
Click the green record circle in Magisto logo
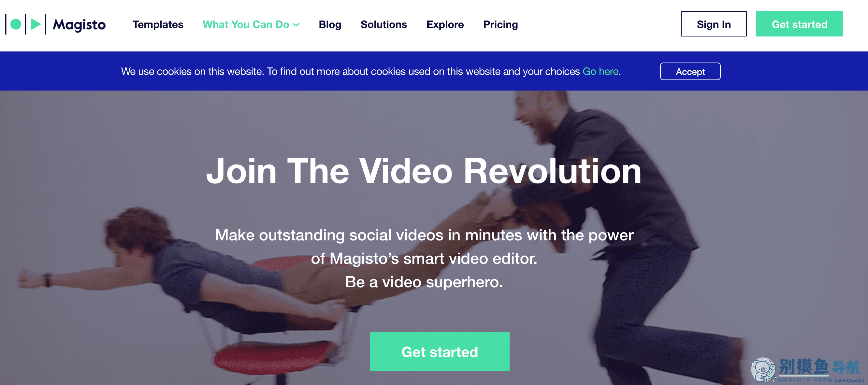click(x=16, y=24)
